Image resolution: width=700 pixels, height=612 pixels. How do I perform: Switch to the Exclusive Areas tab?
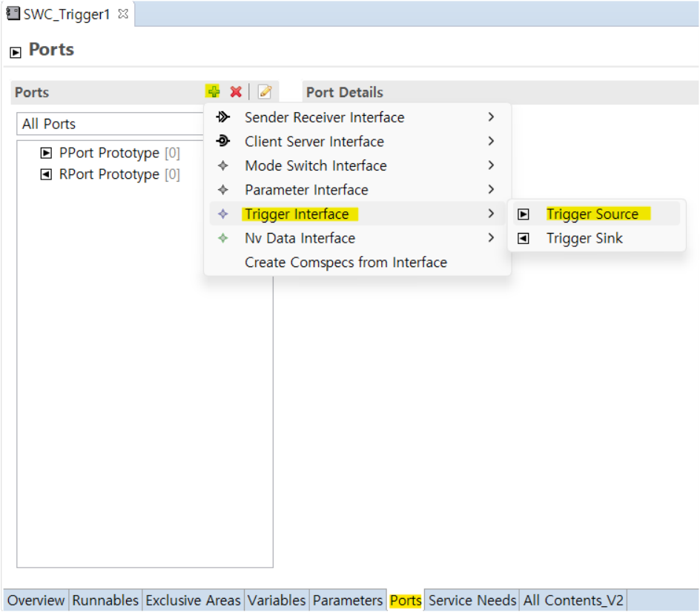(x=193, y=600)
